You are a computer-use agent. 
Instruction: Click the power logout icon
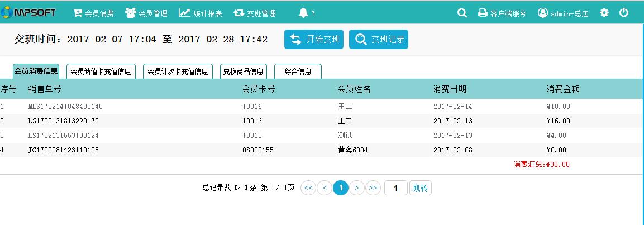click(624, 13)
